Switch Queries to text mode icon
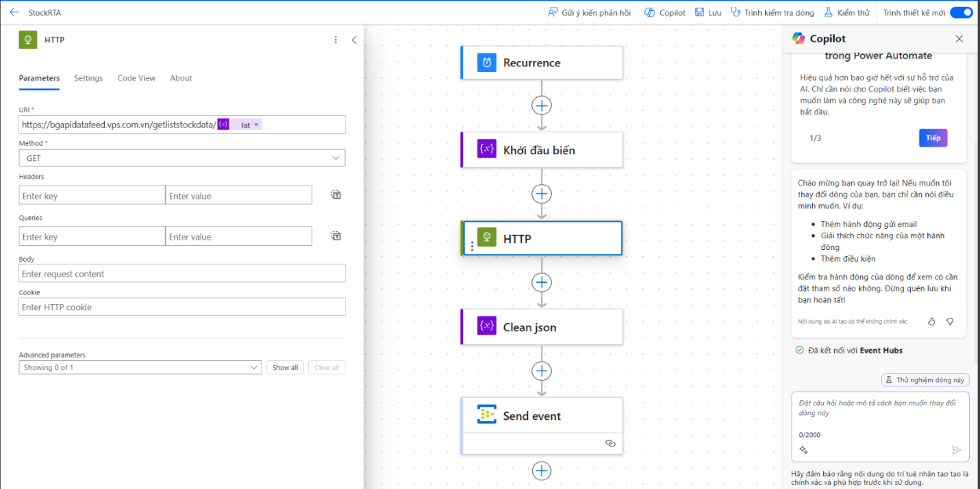 (336, 236)
